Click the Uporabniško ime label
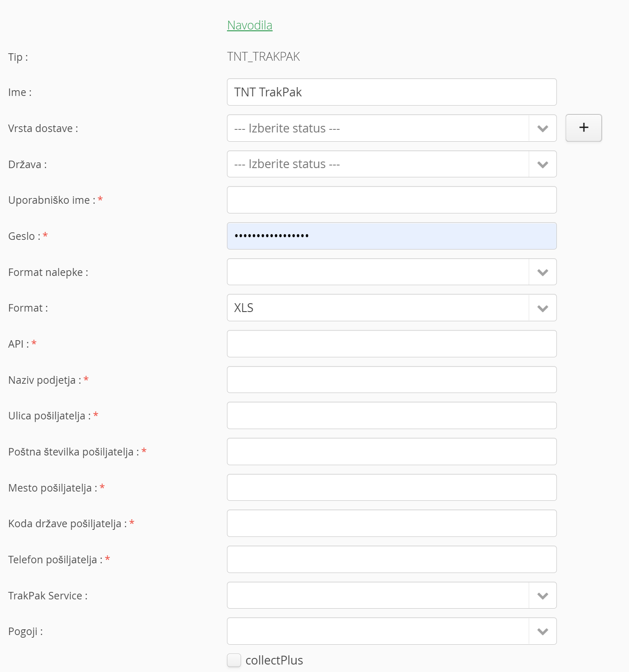The image size is (629, 672). (x=52, y=200)
